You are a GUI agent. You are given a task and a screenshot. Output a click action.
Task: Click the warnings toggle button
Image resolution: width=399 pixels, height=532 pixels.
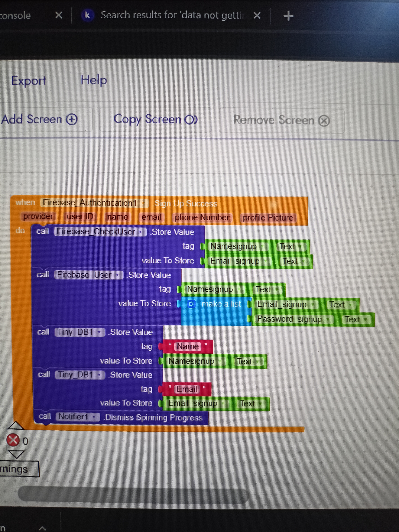click(19, 469)
